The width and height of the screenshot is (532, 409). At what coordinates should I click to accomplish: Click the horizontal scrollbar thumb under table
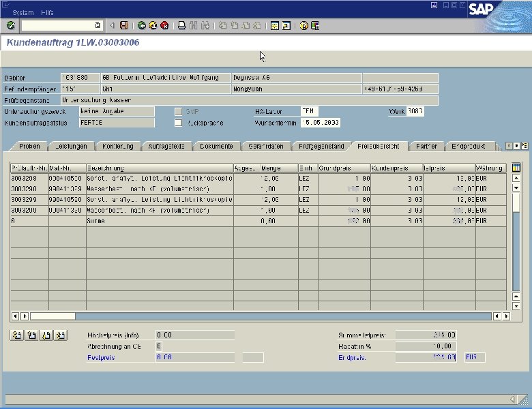53,316
